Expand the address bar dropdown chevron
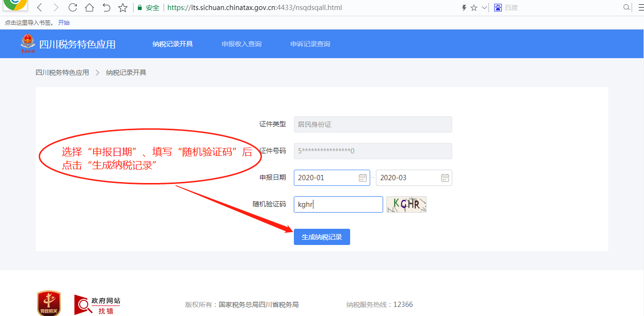 (484, 8)
